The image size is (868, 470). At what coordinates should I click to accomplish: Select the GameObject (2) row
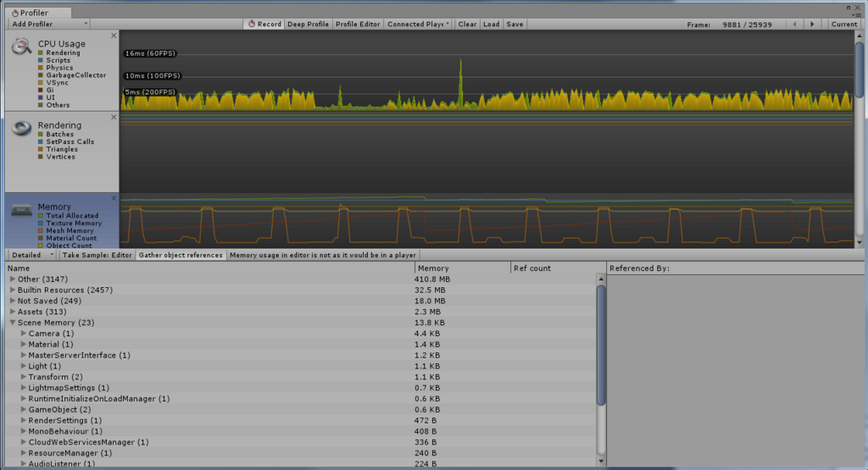click(x=302, y=410)
